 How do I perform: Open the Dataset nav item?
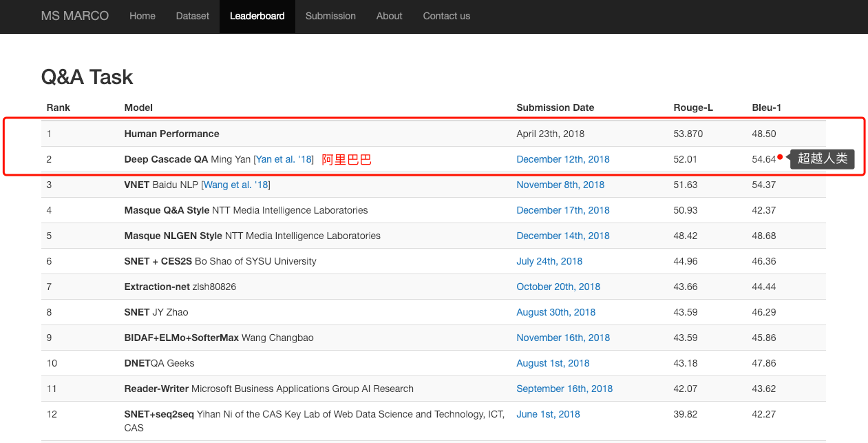click(193, 16)
